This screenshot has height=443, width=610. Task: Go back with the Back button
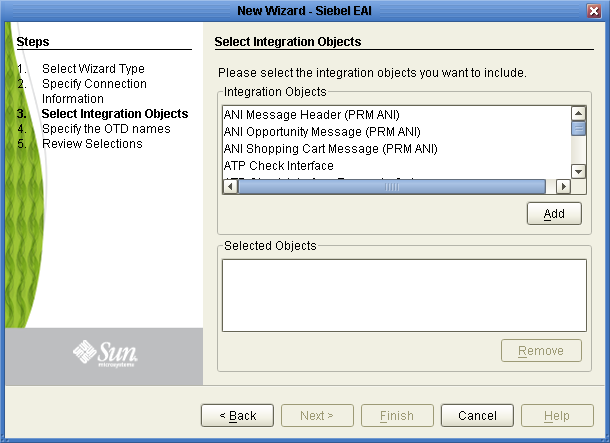237,416
